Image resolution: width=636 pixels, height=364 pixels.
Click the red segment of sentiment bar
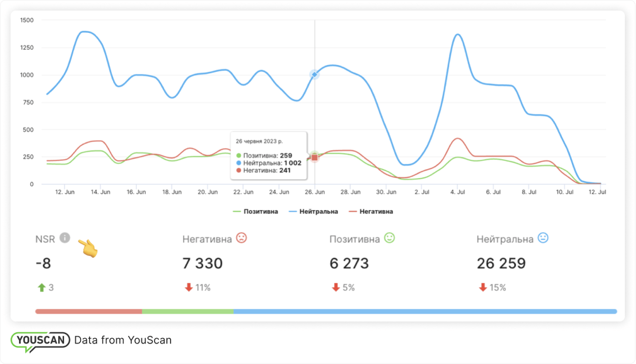click(x=88, y=311)
